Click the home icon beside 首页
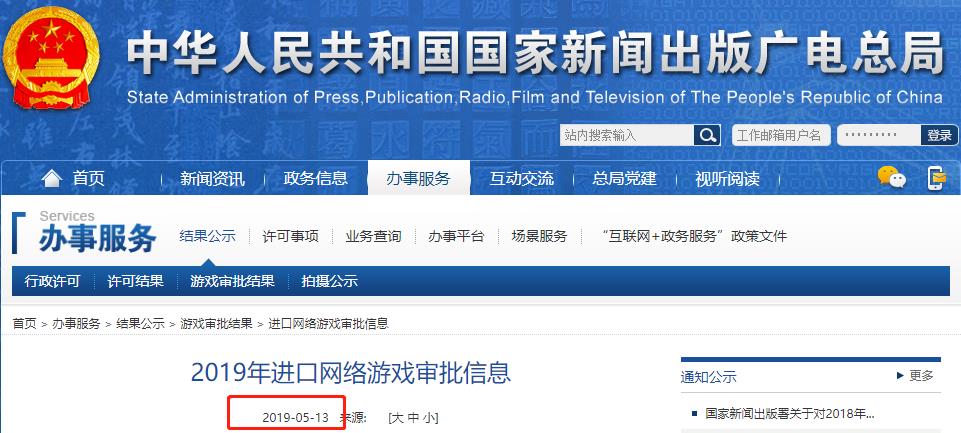This screenshot has height=433, width=961. pos(51,178)
